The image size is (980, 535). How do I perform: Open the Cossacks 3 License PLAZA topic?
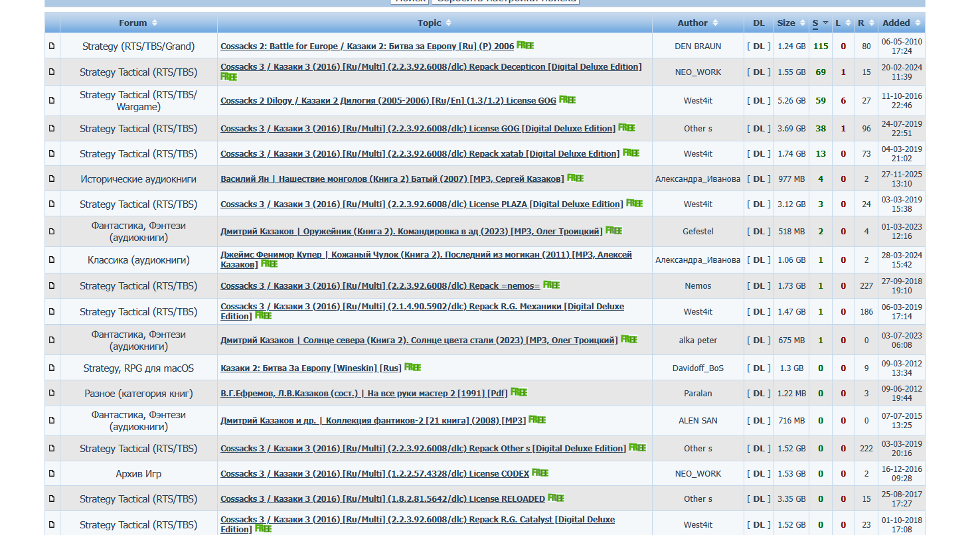(422, 204)
